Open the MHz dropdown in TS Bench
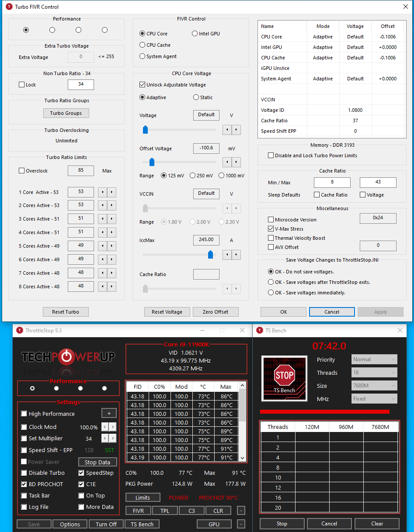 point(375,399)
